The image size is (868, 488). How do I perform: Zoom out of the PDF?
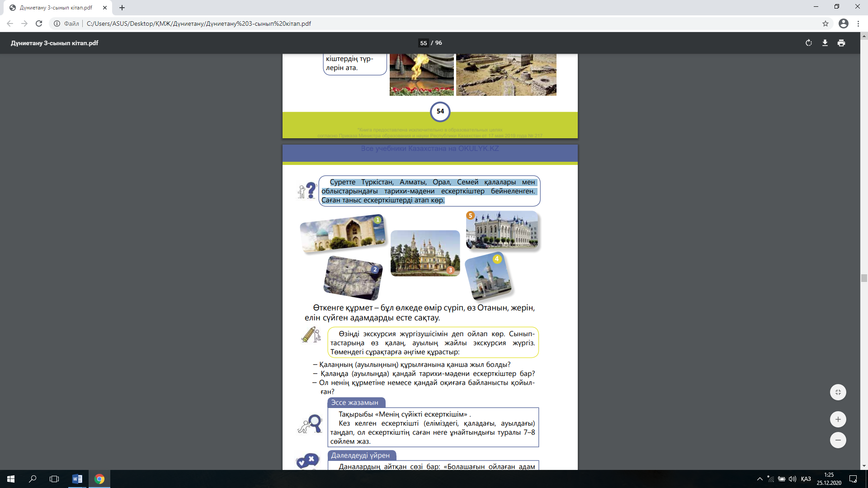(838, 440)
